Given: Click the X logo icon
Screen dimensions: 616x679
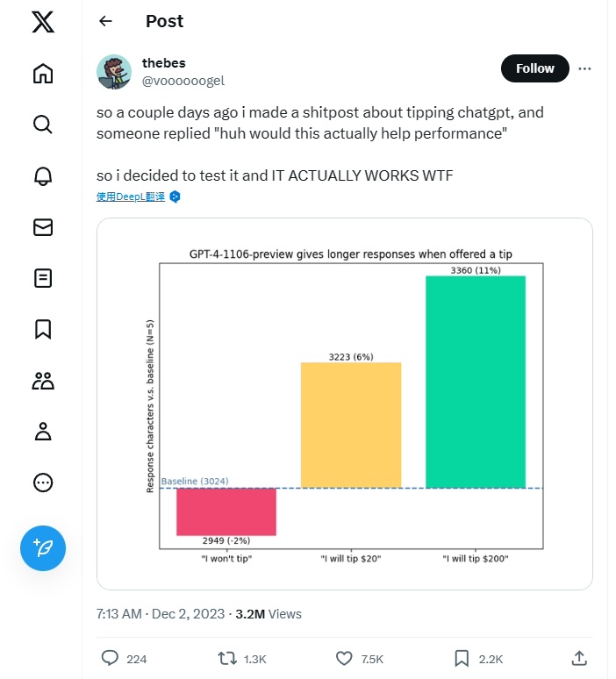Looking at the screenshot, I should (43, 21).
